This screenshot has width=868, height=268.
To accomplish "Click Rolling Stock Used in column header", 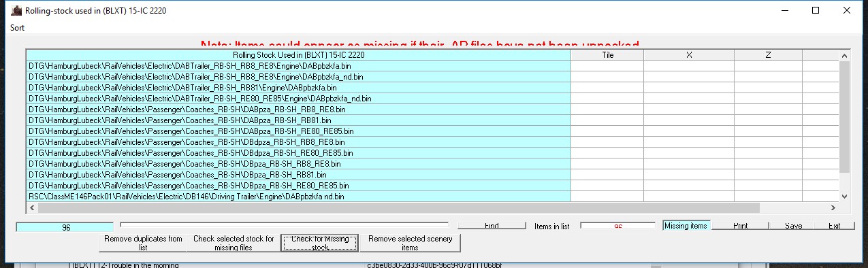I will pos(299,54).
